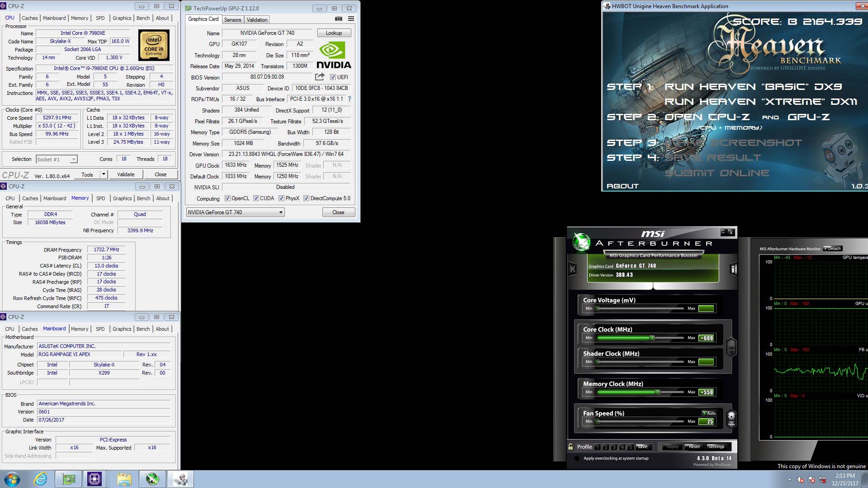Click the Memory Clock +550 value field
The height and width of the screenshot is (488, 868).
coord(706,392)
